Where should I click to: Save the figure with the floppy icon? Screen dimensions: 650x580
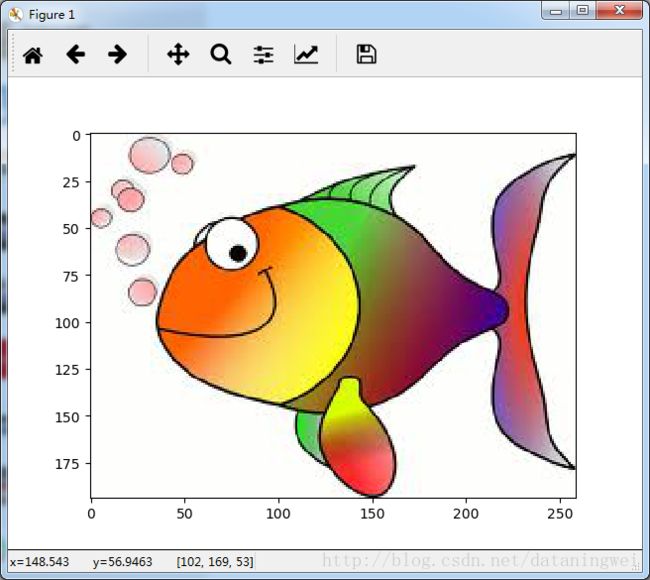pyautogui.click(x=366, y=54)
